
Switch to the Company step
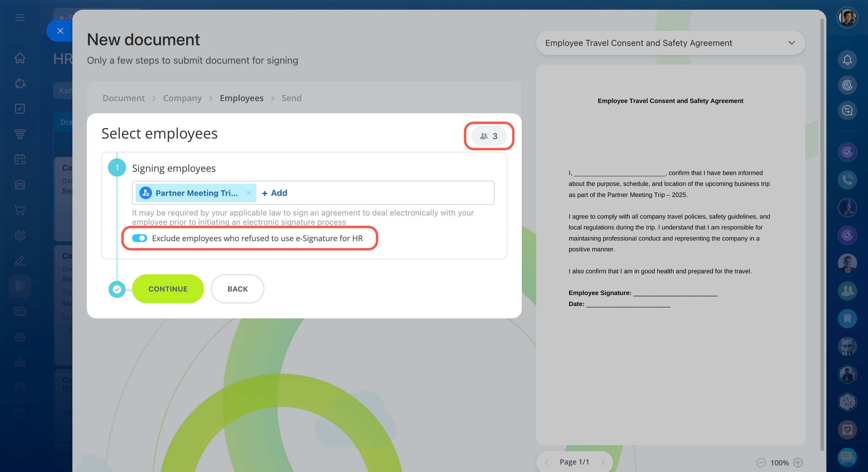[182, 98]
